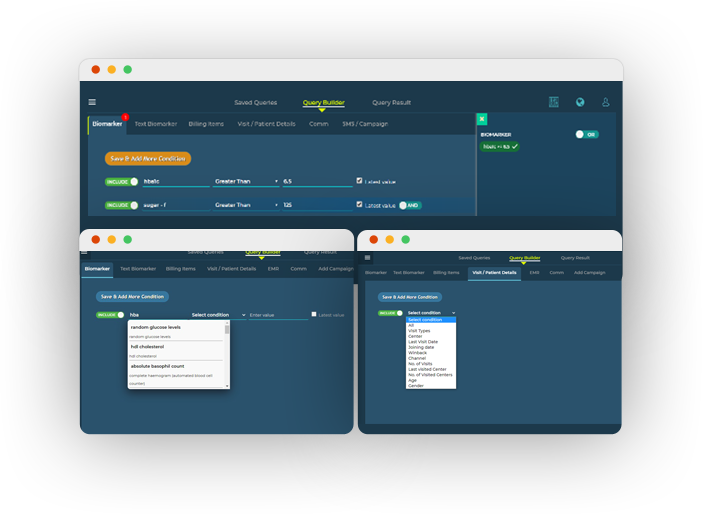Click the hba search field, bottom-left window
Image resolution: width=703 pixels, height=514 pixels.
tap(157, 315)
